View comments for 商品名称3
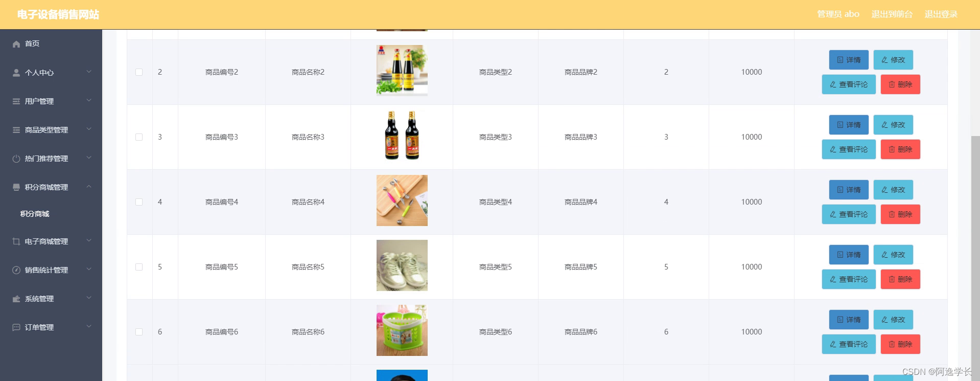Image resolution: width=980 pixels, height=381 pixels. click(x=849, y=149)
